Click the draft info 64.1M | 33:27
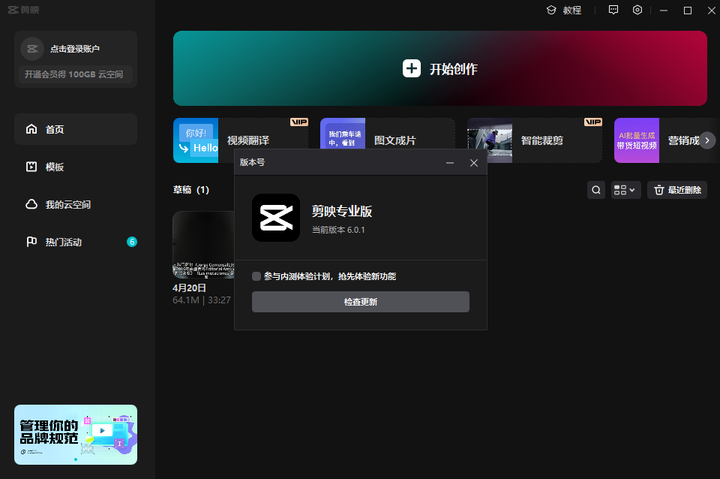This screenshot has height=479, width=720. click(202, 300)
